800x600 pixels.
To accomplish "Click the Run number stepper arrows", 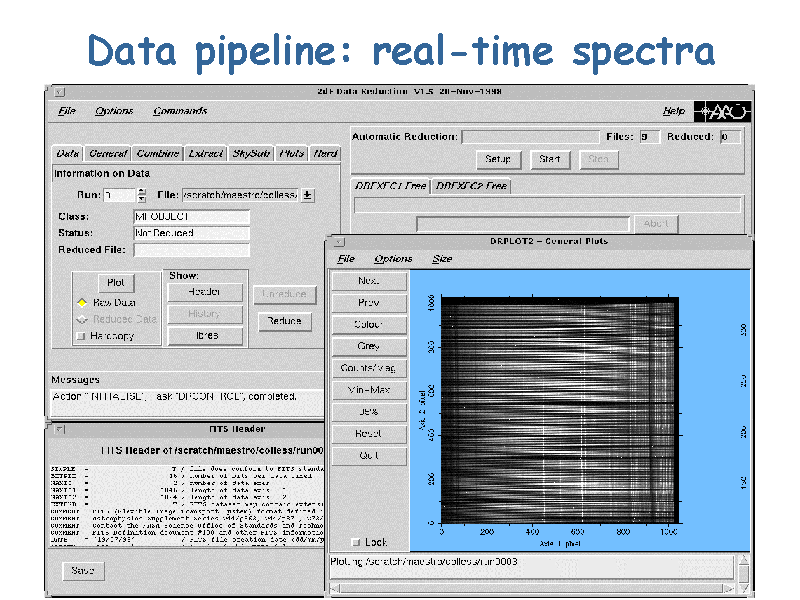I will tap(142, 195).
